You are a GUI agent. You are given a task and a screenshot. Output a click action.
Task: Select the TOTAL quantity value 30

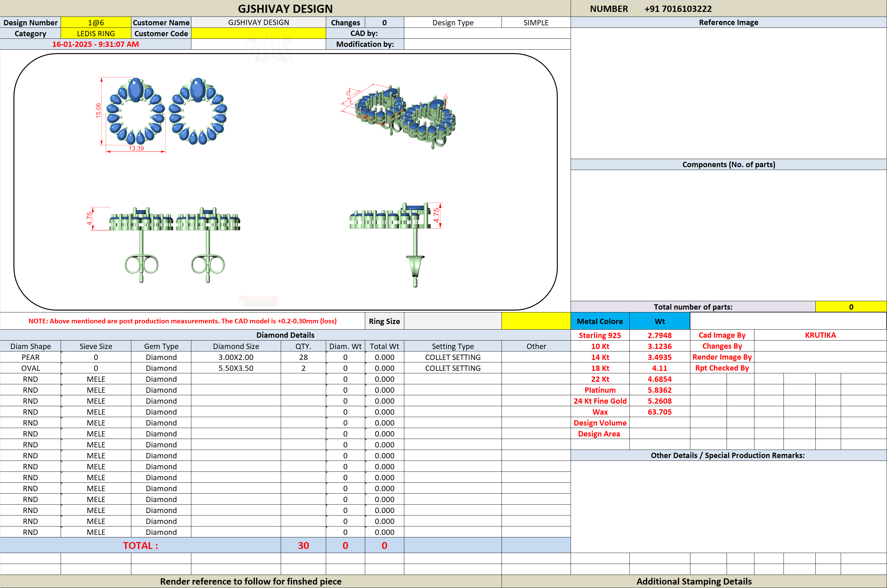click(303, 545)
